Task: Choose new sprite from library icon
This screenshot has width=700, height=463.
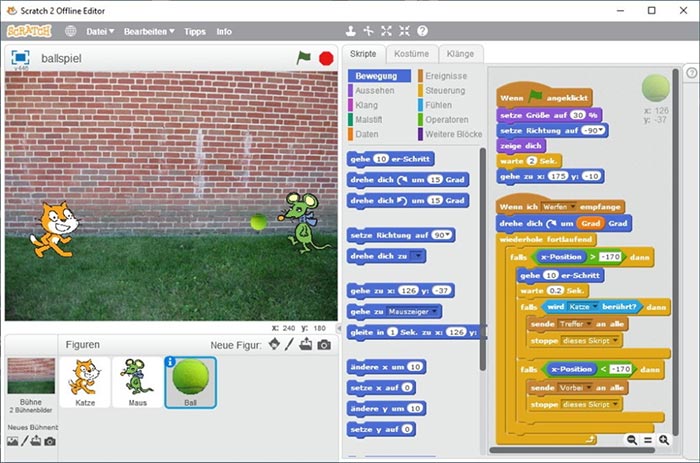Action: [274, 344]
